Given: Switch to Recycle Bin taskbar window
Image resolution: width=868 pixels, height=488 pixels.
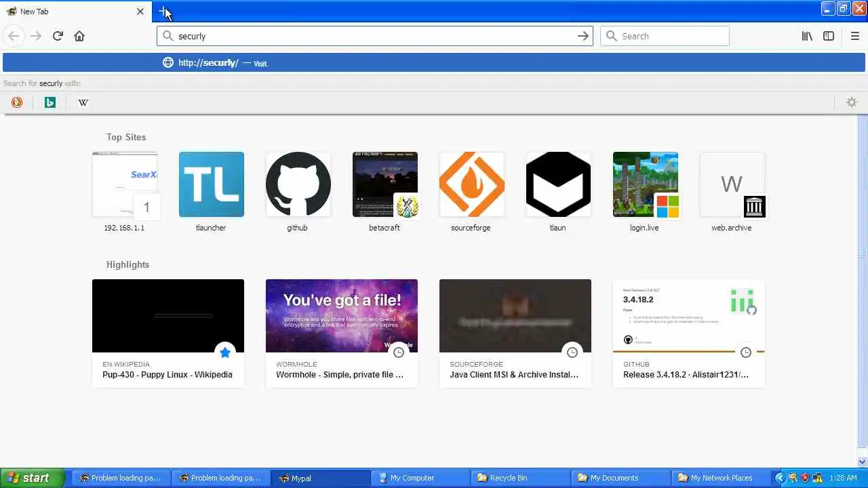Looking at the screenshot, I should 520,478.
